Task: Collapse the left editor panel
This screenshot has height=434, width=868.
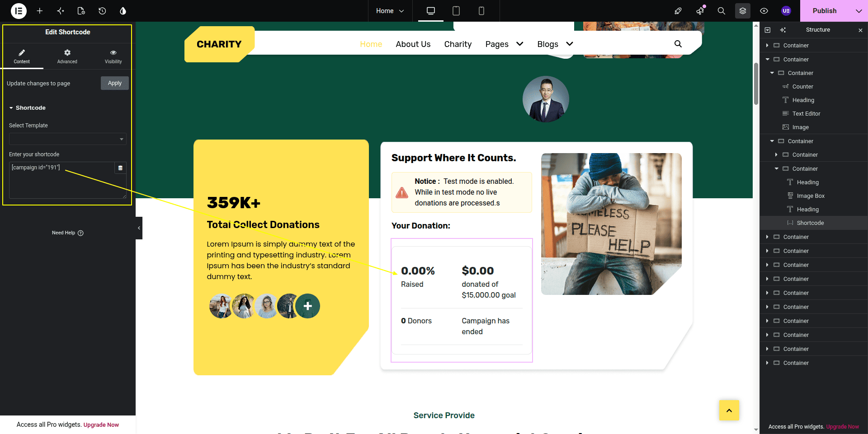Action: pos(139,228)
